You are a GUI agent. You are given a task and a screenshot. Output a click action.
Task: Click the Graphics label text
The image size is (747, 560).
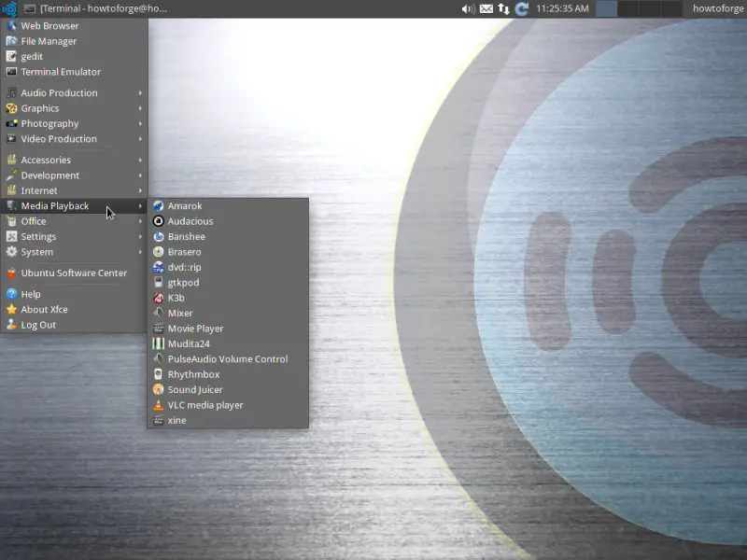coord(40,108)
